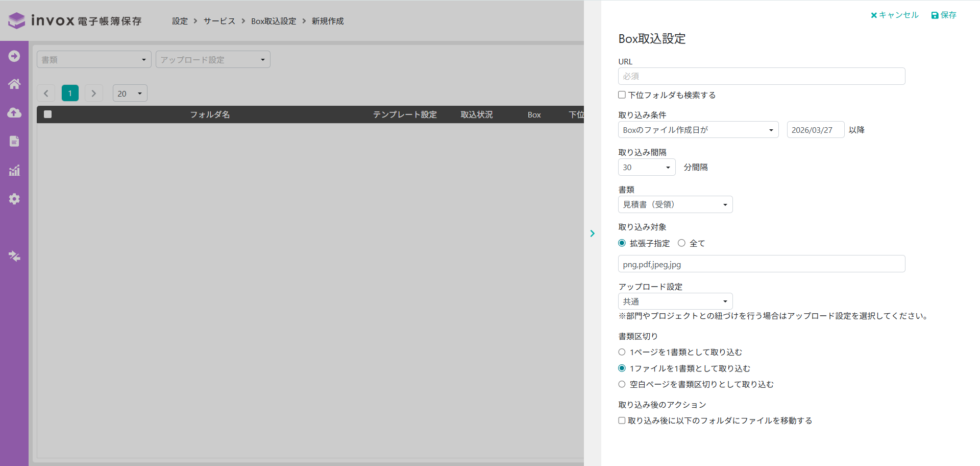Click the home icon in sidebar
The width and height of the screenshot is (980, 466).
tap(14, 84)
